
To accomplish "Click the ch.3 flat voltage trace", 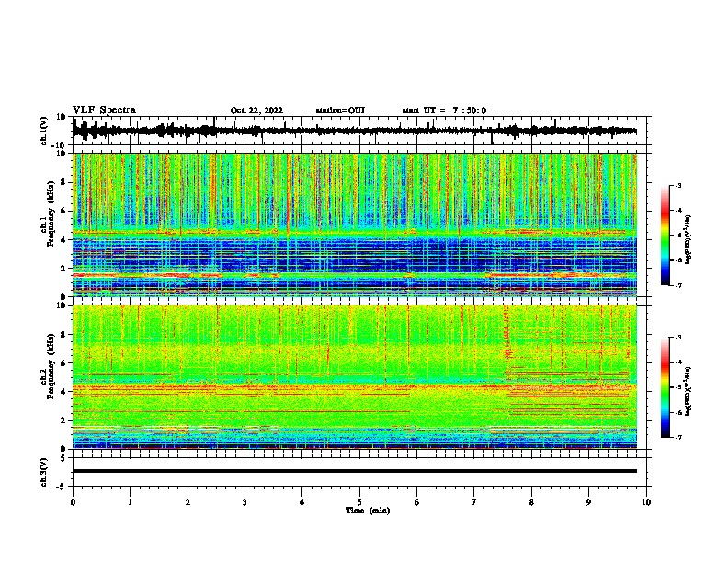I will [354, 471].
